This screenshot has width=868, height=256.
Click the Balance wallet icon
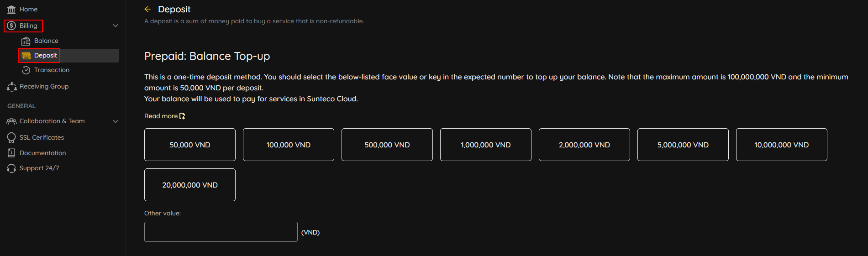coord(26,41)
